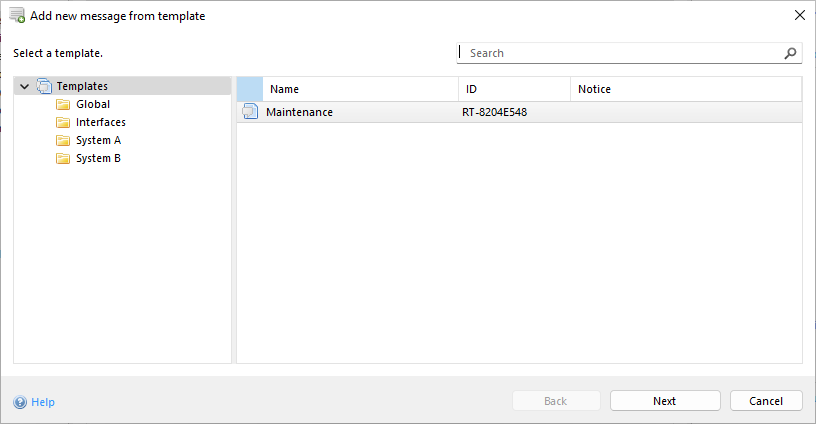Sort list by Notice column
The image size is (816, 424).
pyautogui.click(x=685, y=89)
